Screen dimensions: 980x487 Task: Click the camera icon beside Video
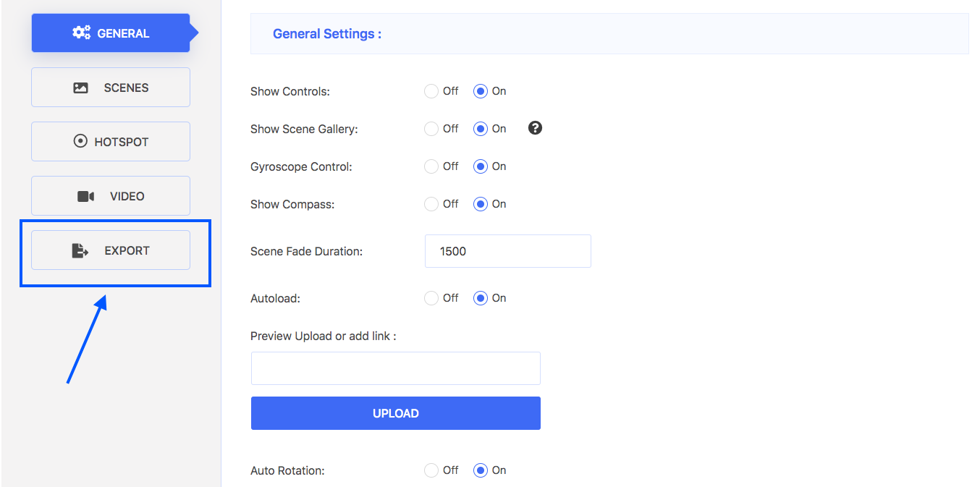pos(85,196)
